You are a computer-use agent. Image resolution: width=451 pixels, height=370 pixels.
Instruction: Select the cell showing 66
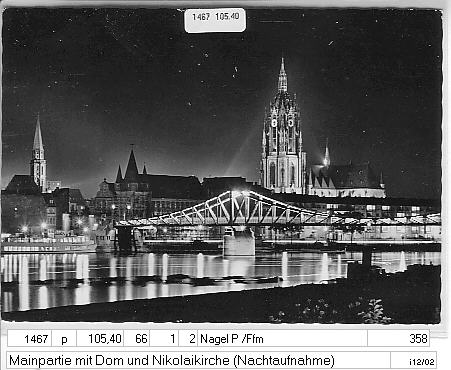(137, 339)
